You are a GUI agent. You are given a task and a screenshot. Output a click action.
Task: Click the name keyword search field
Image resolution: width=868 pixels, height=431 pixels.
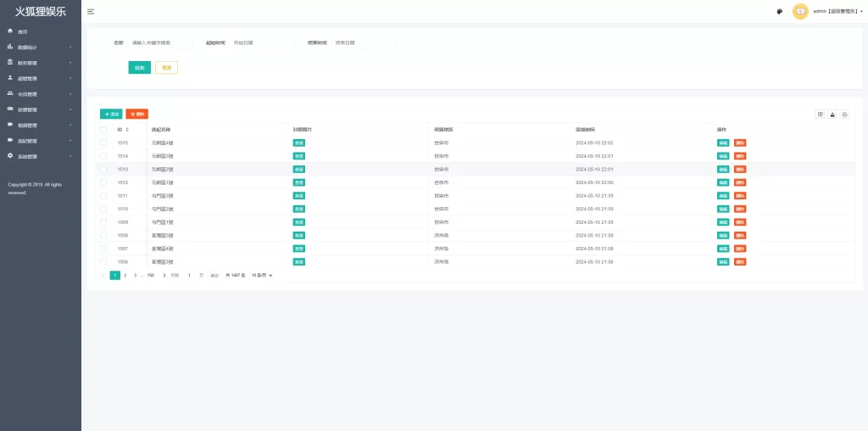160,42
